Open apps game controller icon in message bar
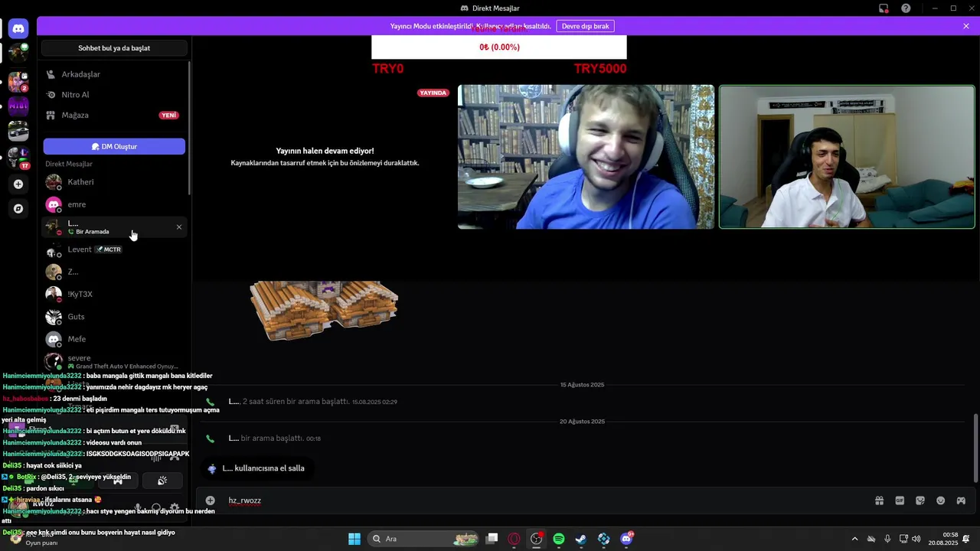The height and width of the screenshot is (551, 980). tap(961, 500)
